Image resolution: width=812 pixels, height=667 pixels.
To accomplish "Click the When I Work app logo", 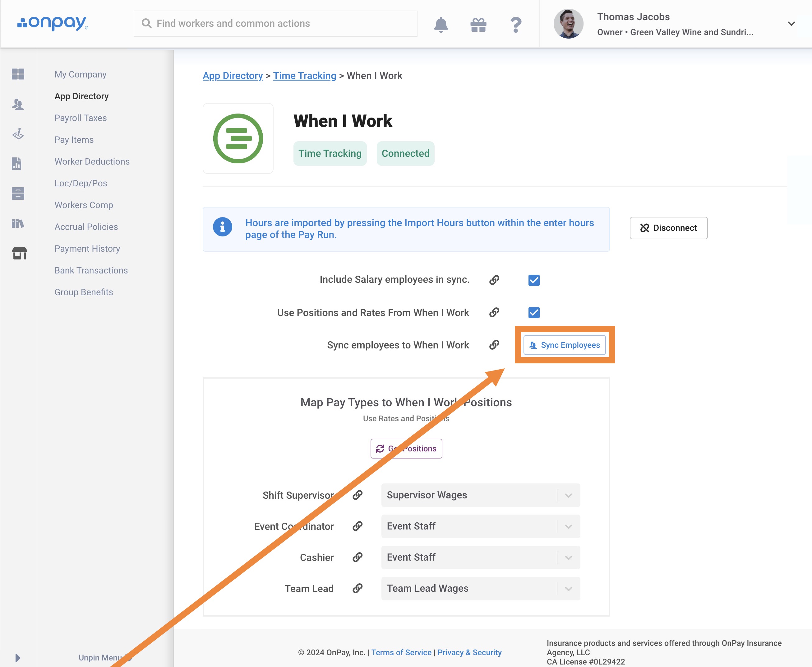I will 238,138.
